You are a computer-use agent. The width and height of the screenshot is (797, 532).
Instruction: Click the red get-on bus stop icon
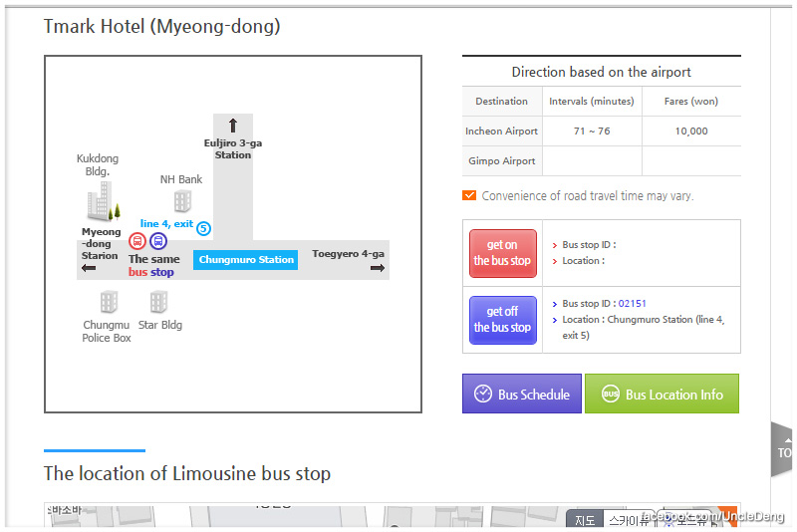(x=137, y=241)
